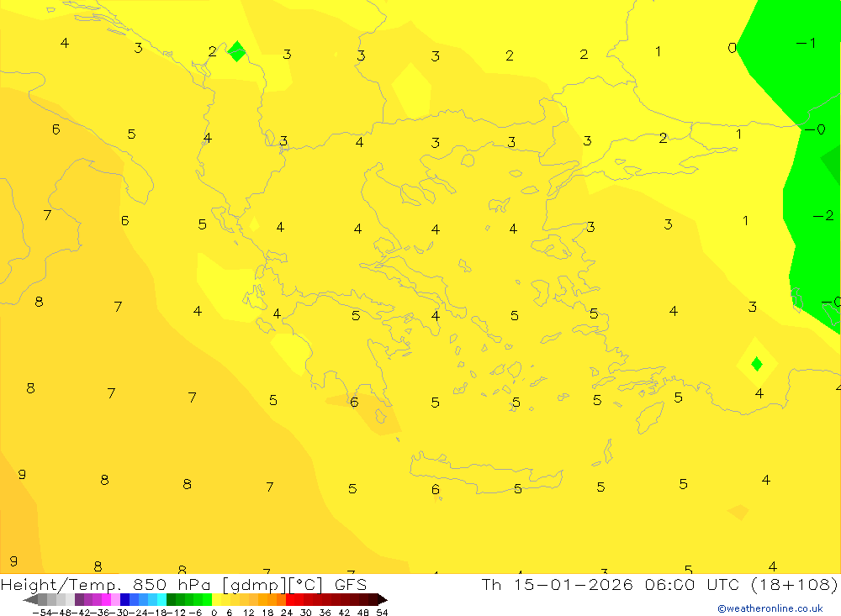The width and height of the screenshot is (841, 616).
Task: Click the small green diamond over southern Turkey
Action: 757,364
